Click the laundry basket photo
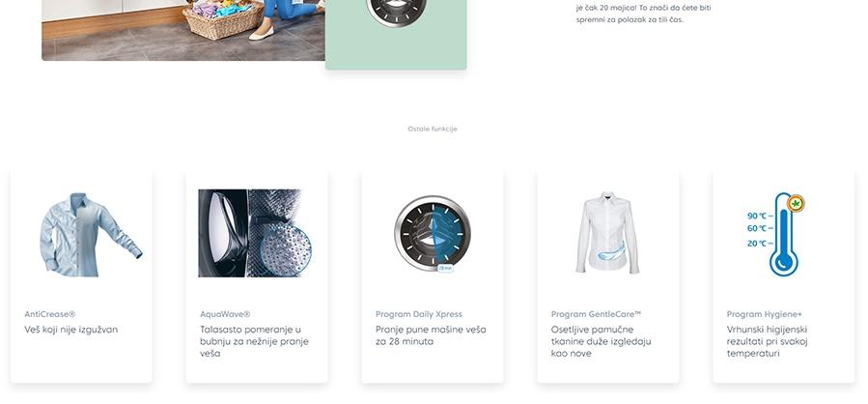 (183, 30)
